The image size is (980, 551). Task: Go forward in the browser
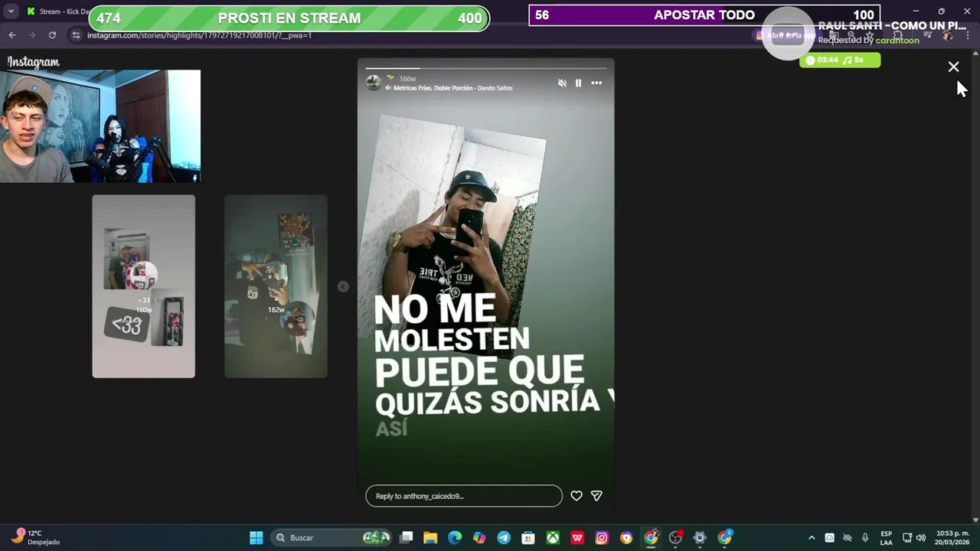(x=32, y=34)
